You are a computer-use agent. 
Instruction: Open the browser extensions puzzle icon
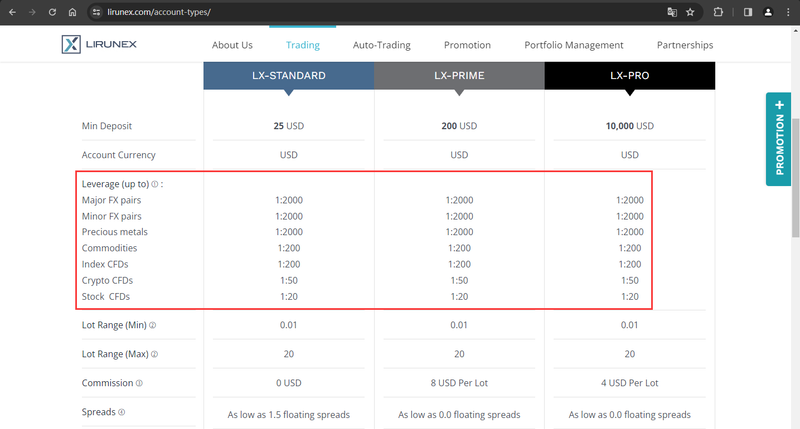coord(718,12)
